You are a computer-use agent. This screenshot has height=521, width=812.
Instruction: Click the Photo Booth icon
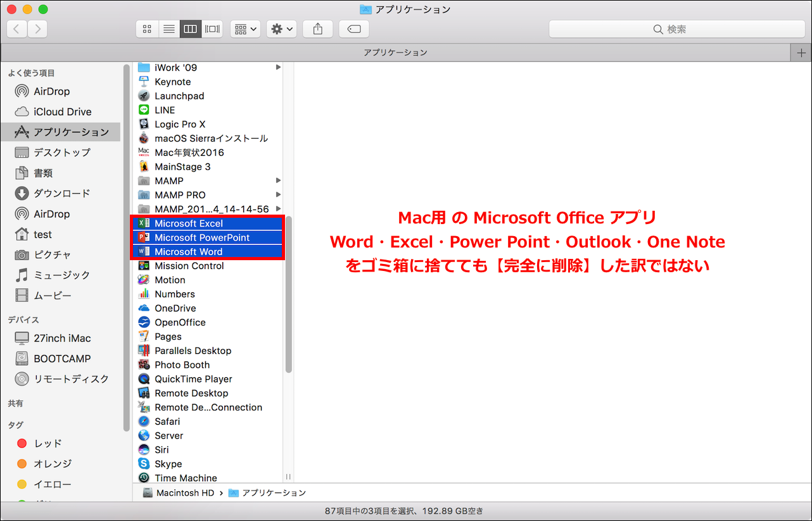click(x=144, y=365)
